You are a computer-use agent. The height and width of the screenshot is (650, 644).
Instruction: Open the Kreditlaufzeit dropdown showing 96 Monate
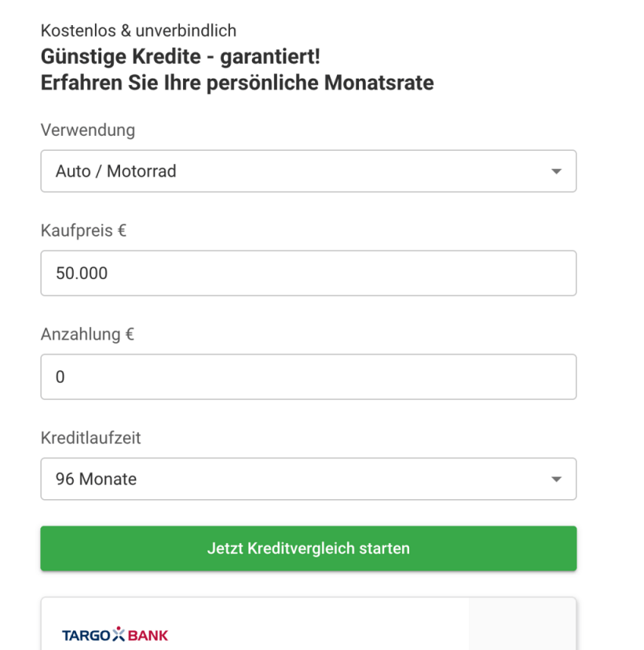point(309,479)
